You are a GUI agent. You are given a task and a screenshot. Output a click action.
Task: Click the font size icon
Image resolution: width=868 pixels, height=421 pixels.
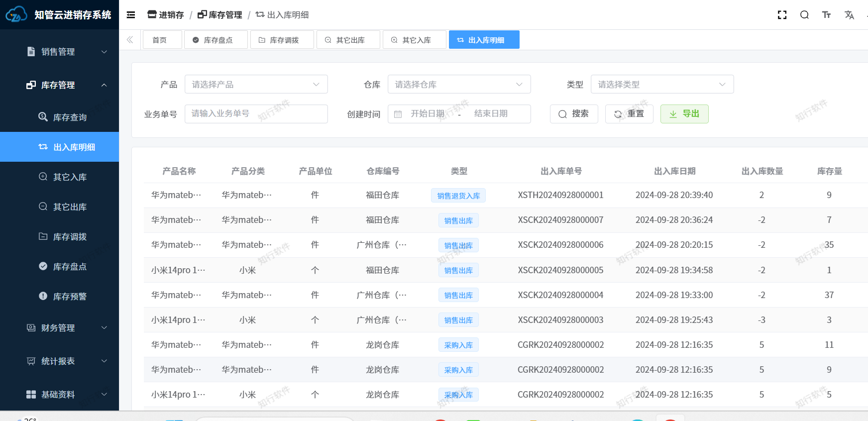pyautogui.click(x=827, y=15)
